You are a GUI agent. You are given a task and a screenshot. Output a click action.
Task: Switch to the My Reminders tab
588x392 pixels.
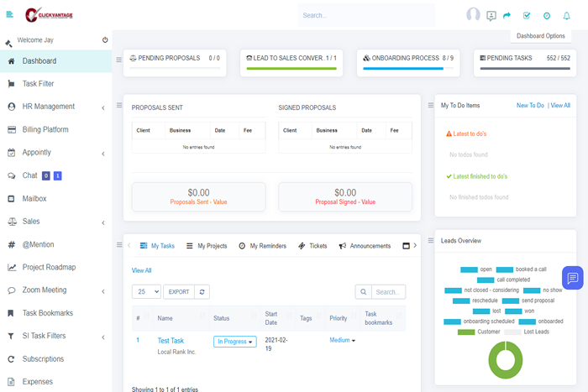click(x=262, y=246)
